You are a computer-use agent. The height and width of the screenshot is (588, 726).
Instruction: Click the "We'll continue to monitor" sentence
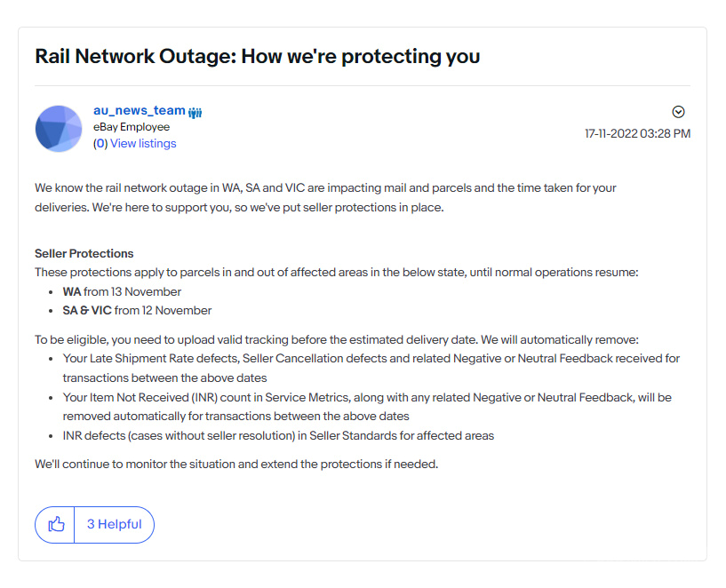[236, 464]
